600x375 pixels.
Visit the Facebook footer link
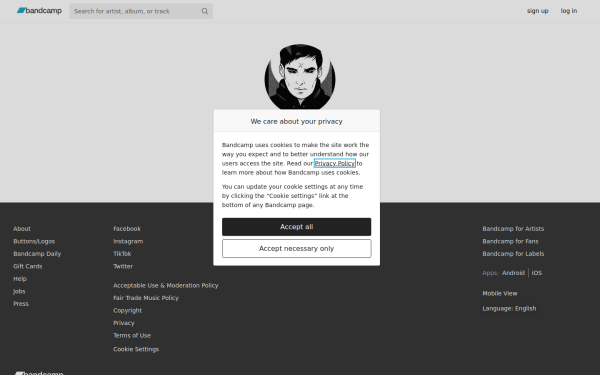[x=127, y=229]
